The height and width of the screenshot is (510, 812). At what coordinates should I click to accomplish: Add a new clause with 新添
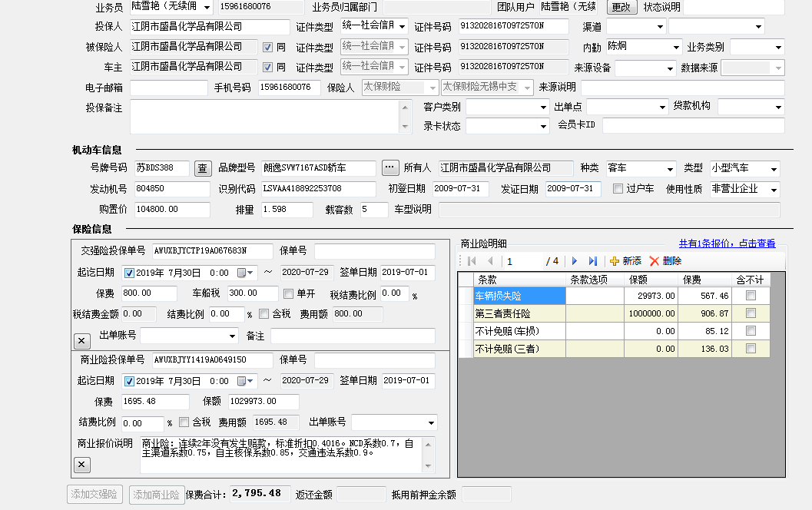click(625, 261)
